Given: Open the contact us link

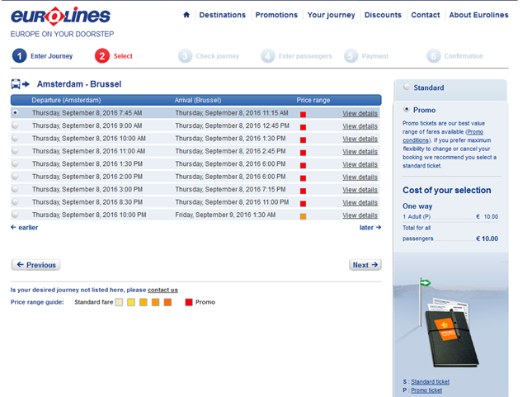Looking at the screenshot, I should click(162, 290).
